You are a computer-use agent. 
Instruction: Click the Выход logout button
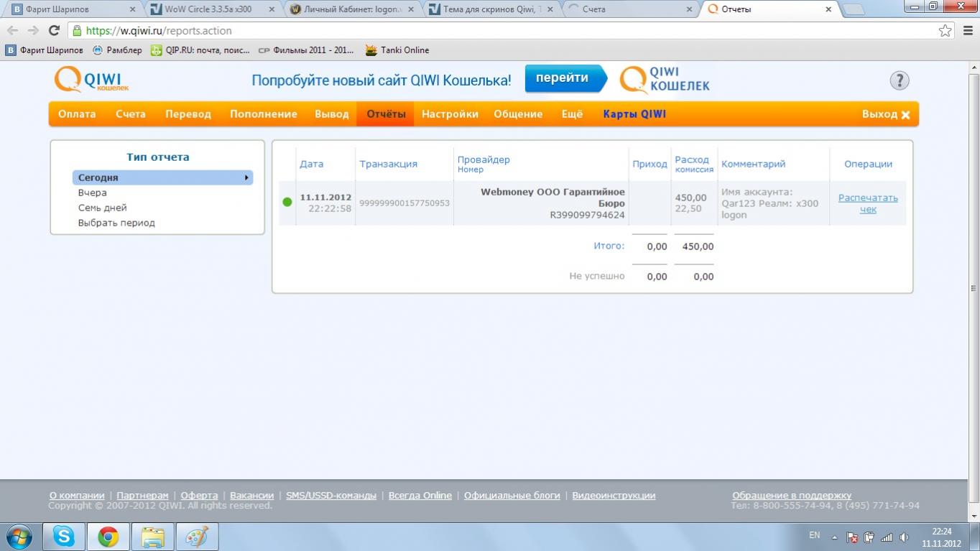[x=885, y=114]
